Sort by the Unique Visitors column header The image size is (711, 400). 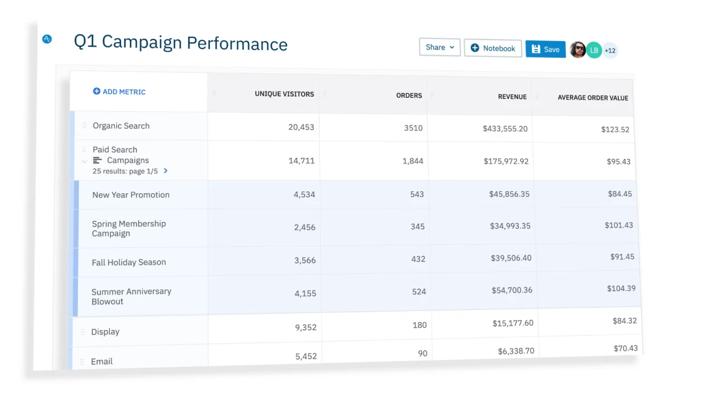click(284, 94)
